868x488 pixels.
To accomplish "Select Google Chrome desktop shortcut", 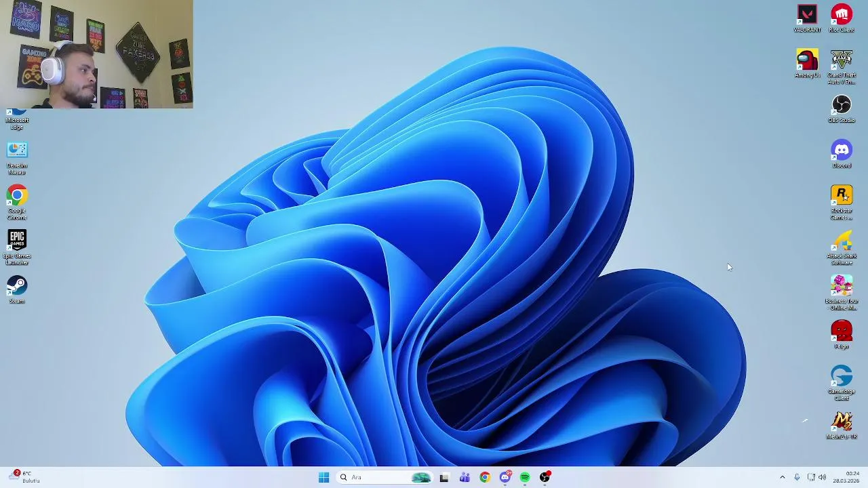I will pyautogui.click(x=17, y=203).
